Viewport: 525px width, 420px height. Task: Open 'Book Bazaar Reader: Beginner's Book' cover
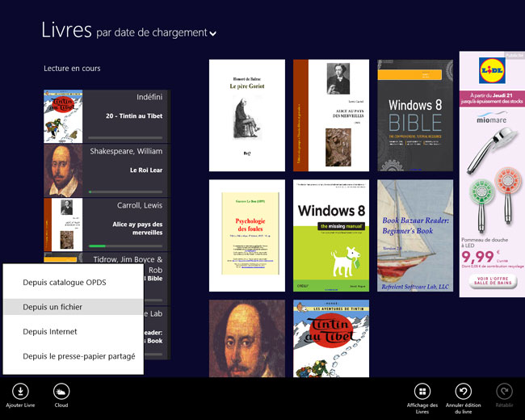coord(415,236)
